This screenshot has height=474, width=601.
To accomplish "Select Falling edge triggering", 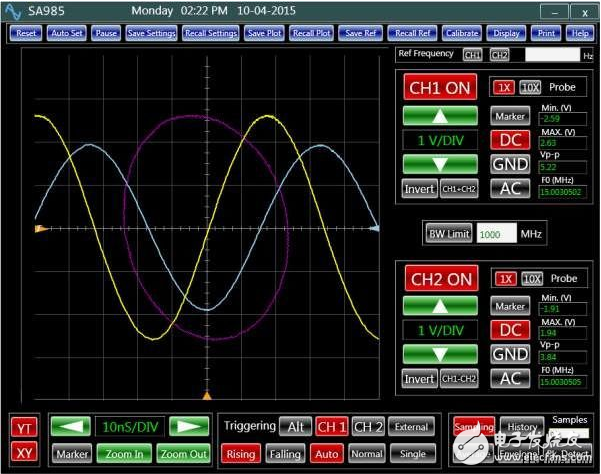I will 284,453.
